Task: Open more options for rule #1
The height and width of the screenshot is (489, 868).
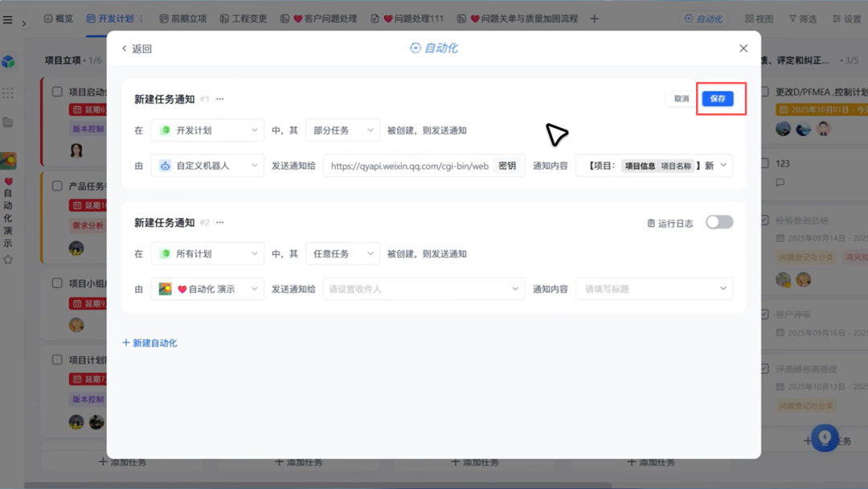Action: point(219,99)
